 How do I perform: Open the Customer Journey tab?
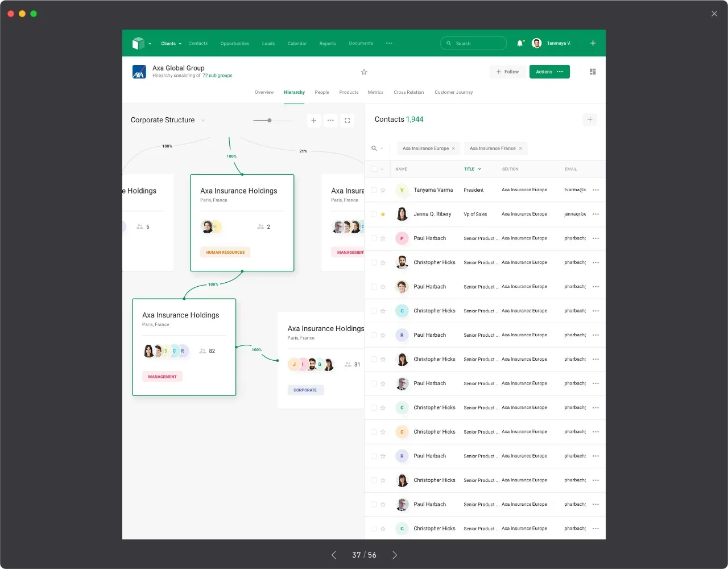click(453, 92)
